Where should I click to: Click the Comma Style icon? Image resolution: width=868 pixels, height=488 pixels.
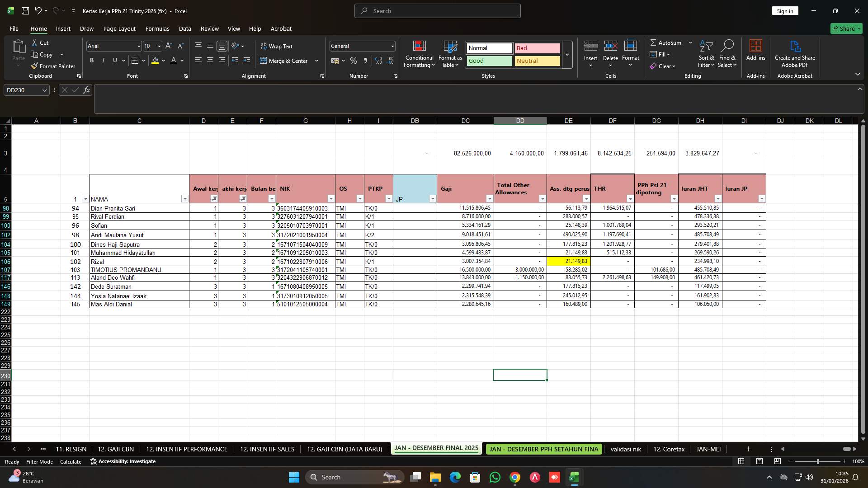366,61
